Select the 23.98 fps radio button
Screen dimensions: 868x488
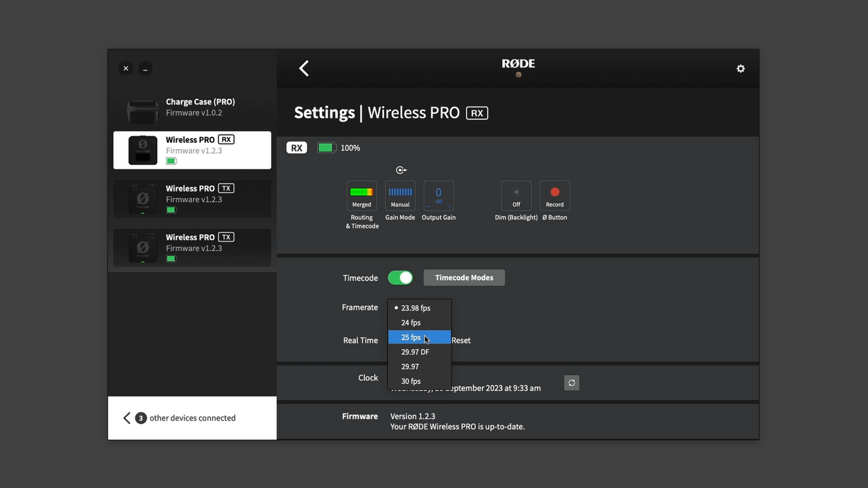pos(396,308)
